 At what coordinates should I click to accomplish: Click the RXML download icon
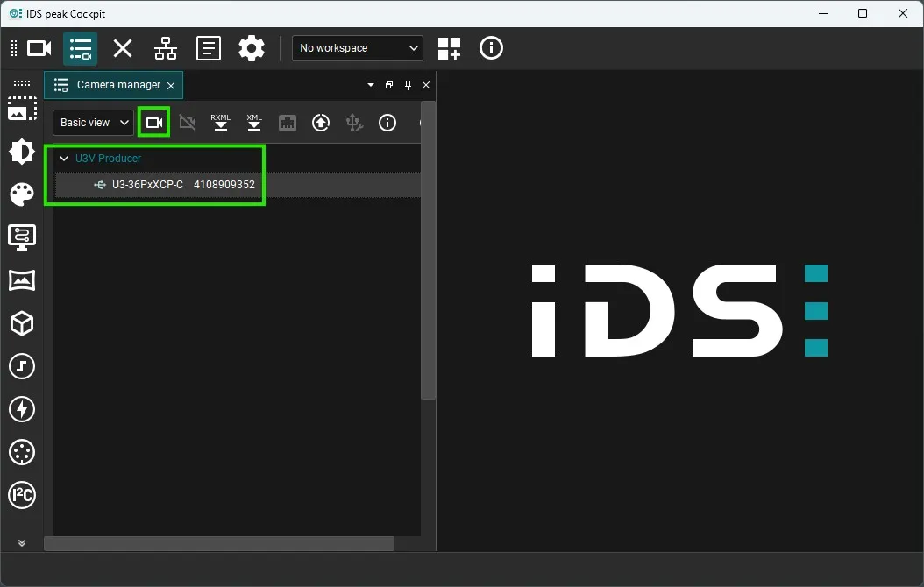(x=221, y=123)
